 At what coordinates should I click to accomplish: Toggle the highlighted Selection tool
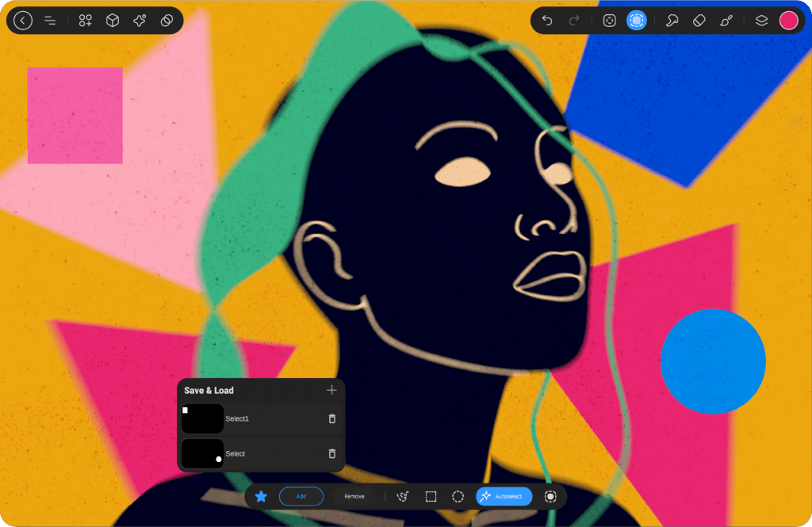coord(636,21)
